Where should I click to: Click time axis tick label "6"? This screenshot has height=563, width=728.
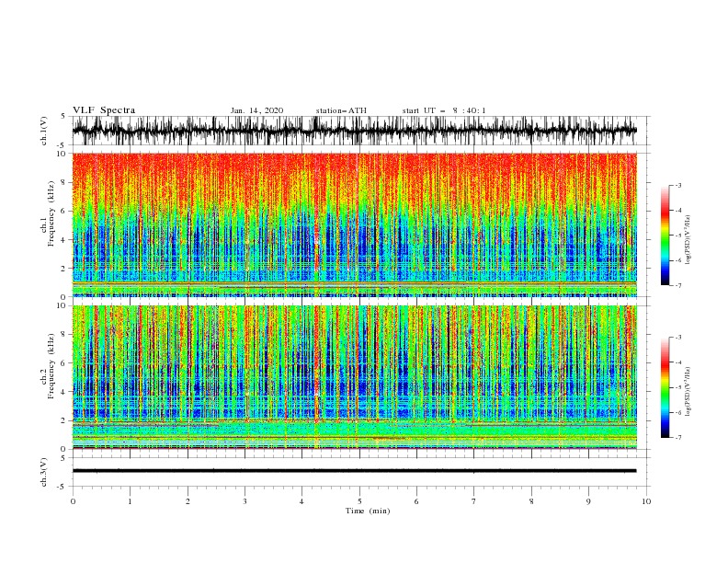click(x=416, y=501)
